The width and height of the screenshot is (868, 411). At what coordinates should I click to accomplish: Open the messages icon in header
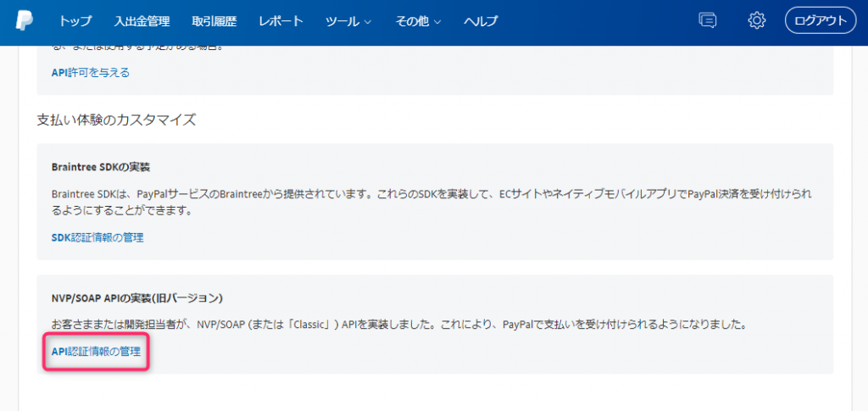[708, 21]
